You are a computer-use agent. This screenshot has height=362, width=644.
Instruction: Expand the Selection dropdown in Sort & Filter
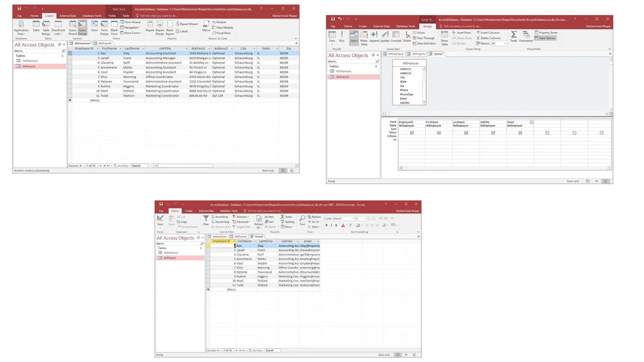[x=241, y=217]
